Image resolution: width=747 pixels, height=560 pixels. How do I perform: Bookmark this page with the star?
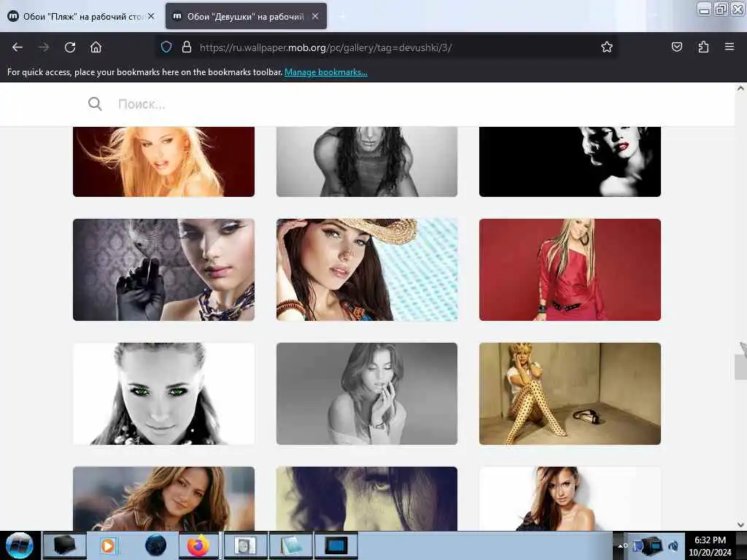606,47
